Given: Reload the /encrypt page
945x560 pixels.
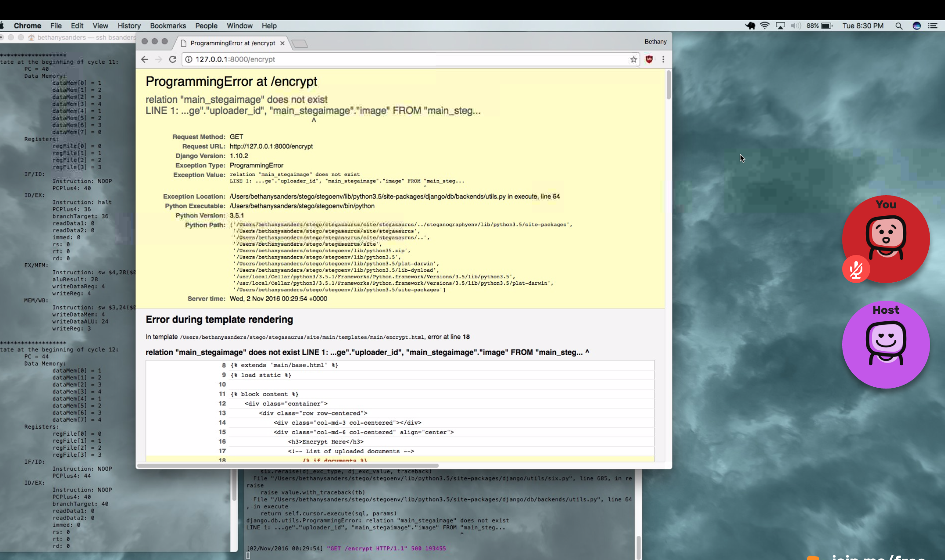Looking at the screenshot, I should tap(173, 59).
